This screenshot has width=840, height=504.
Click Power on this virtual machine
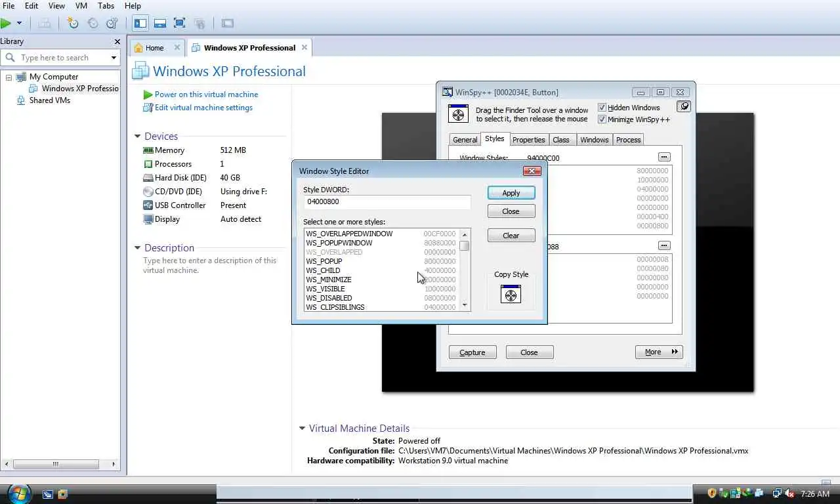[206, 94]
